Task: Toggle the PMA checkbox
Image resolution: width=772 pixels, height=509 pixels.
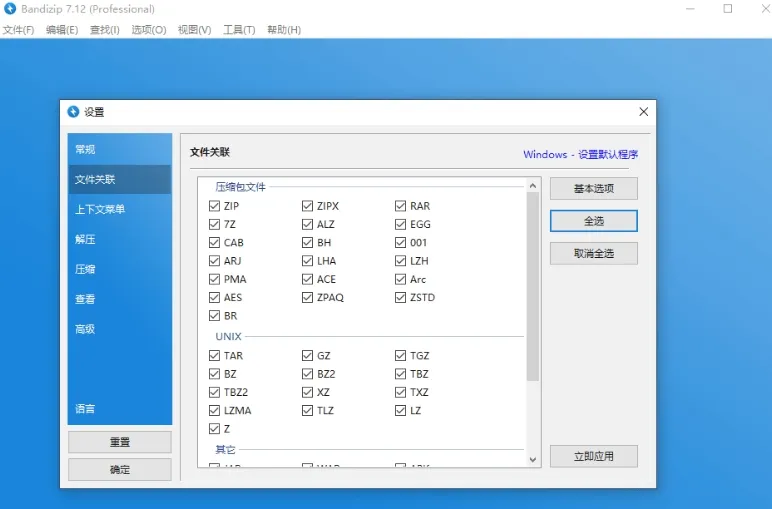Action: [x=214, y=279]
